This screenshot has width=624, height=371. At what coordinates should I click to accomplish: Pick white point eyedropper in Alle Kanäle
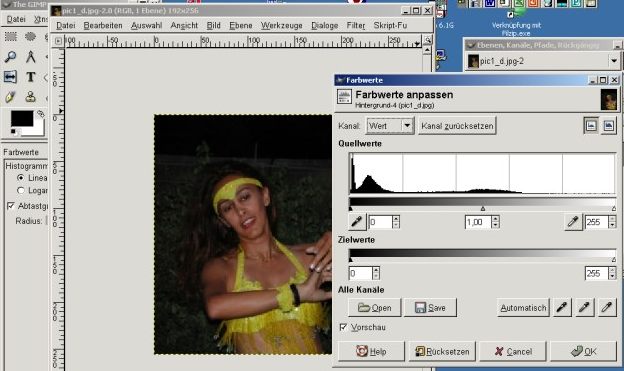click(607, 307)
